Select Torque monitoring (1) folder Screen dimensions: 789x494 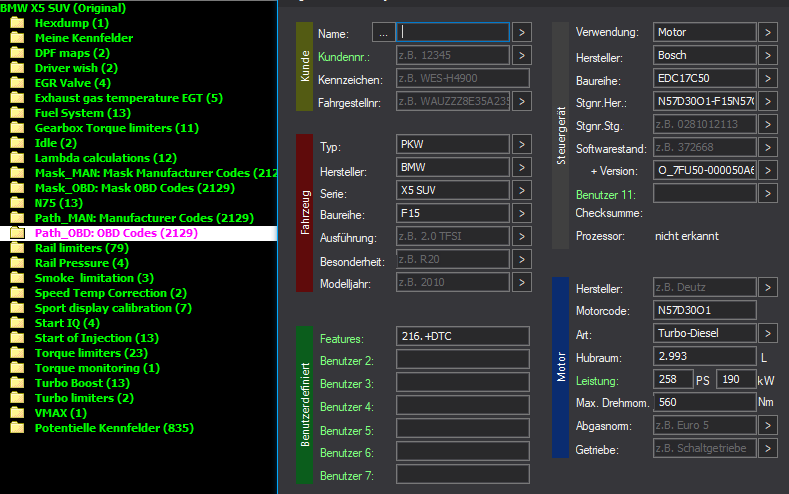[97, 368]
